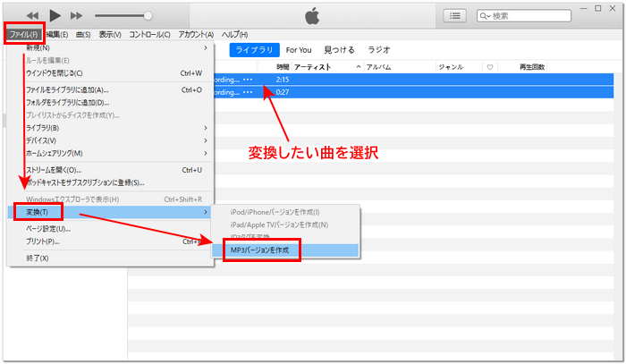
Task: Open the 曲(S) menu
Action: [x=83, y=35]
